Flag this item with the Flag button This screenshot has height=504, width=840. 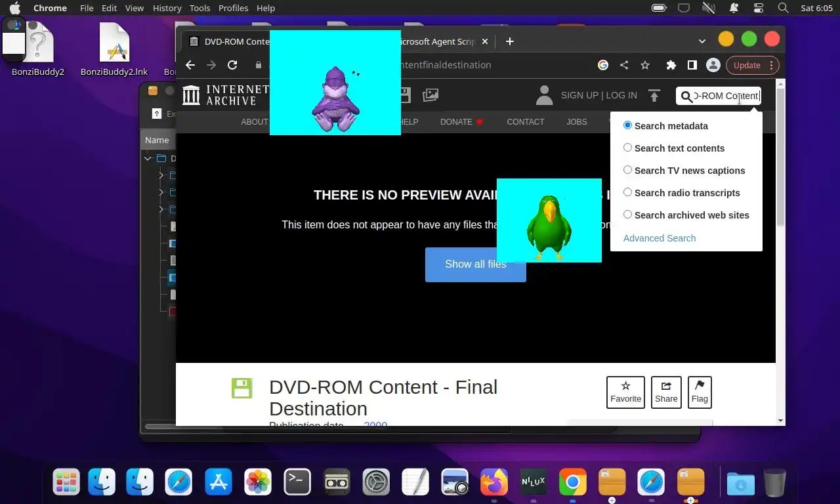(x=700, y=392)
